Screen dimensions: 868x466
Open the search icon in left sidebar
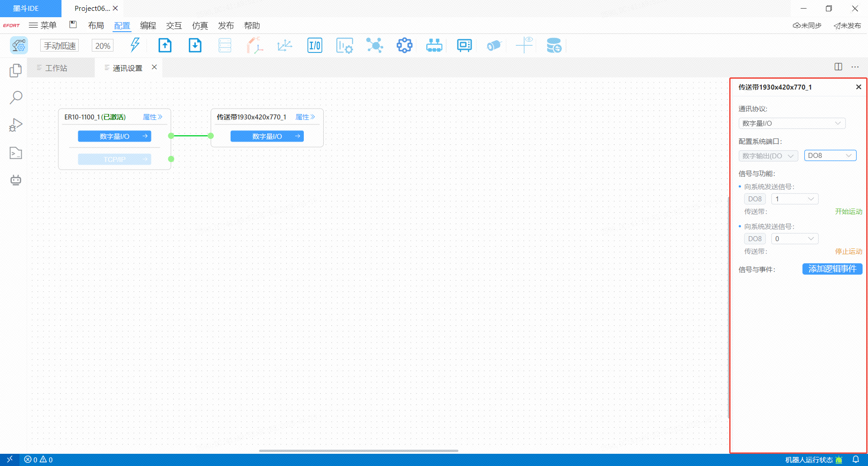(16, 97)
